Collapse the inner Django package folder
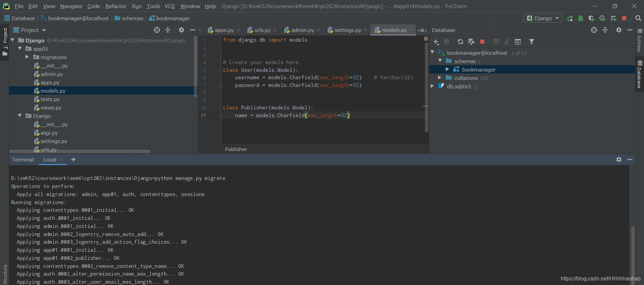 point(20,115)
